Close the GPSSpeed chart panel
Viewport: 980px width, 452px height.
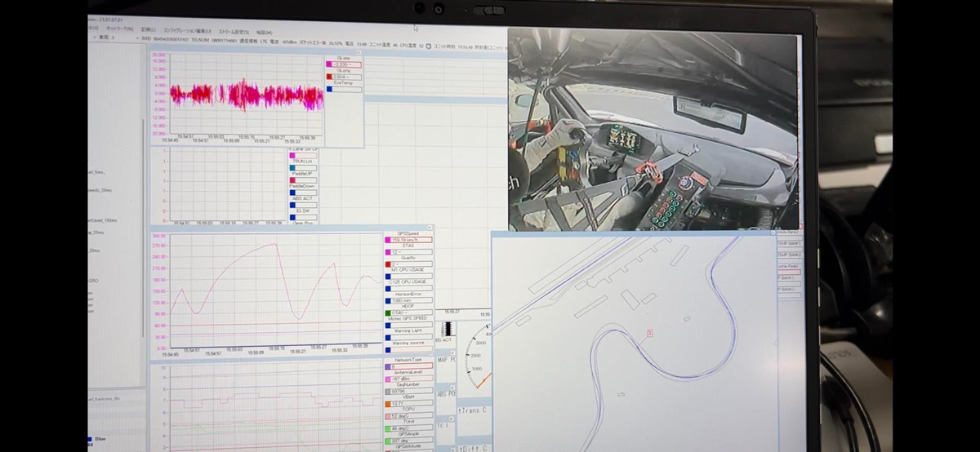(x=430, y=227)
